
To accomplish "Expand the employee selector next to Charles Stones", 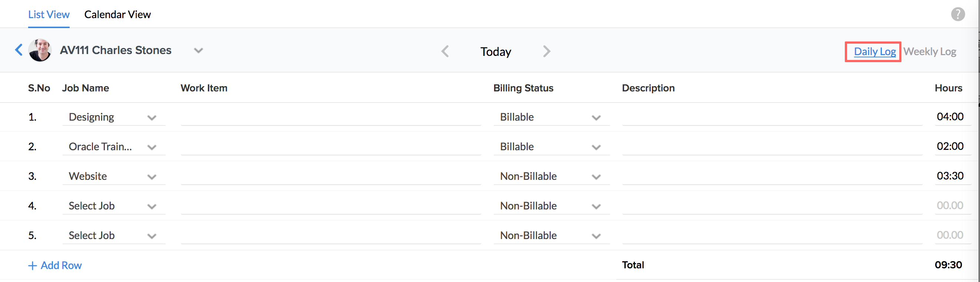I will coord(198,51).
